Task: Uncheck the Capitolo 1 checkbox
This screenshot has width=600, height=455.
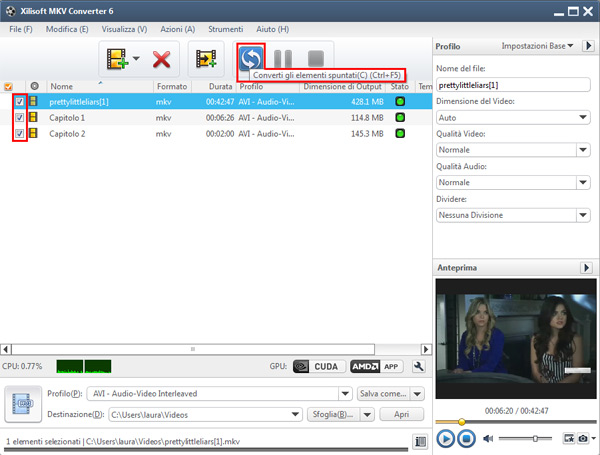Action: coord(20,117)
